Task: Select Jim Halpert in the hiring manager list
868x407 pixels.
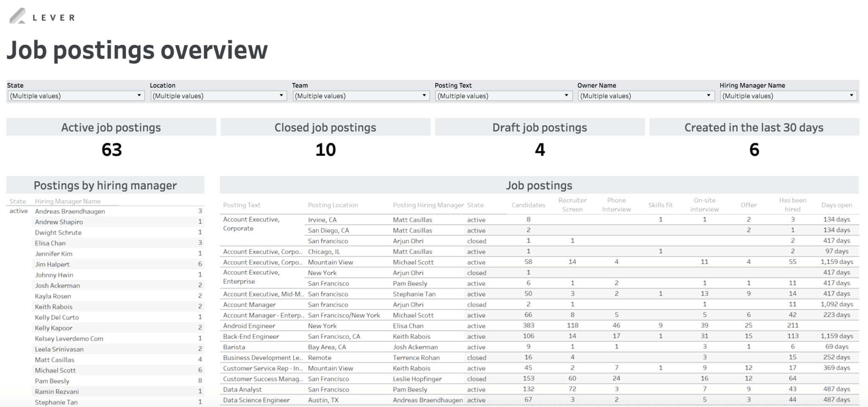Action: pos(52,264)
